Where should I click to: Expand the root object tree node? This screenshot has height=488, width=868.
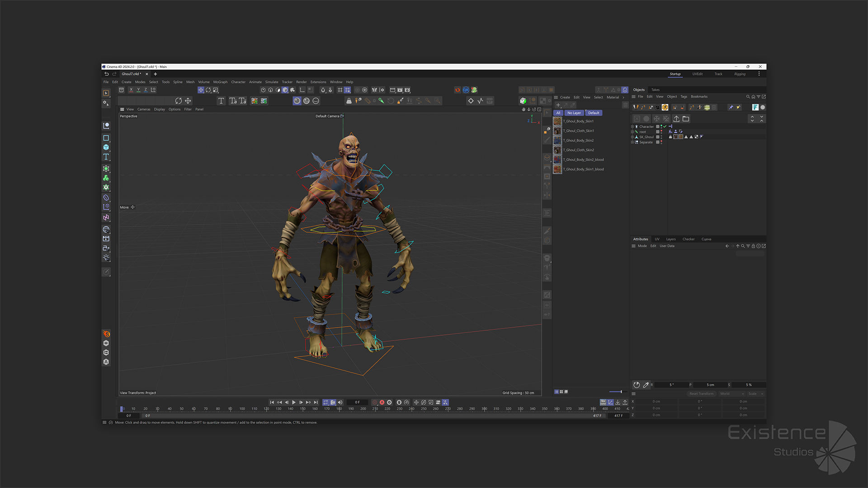pos(632,132)
